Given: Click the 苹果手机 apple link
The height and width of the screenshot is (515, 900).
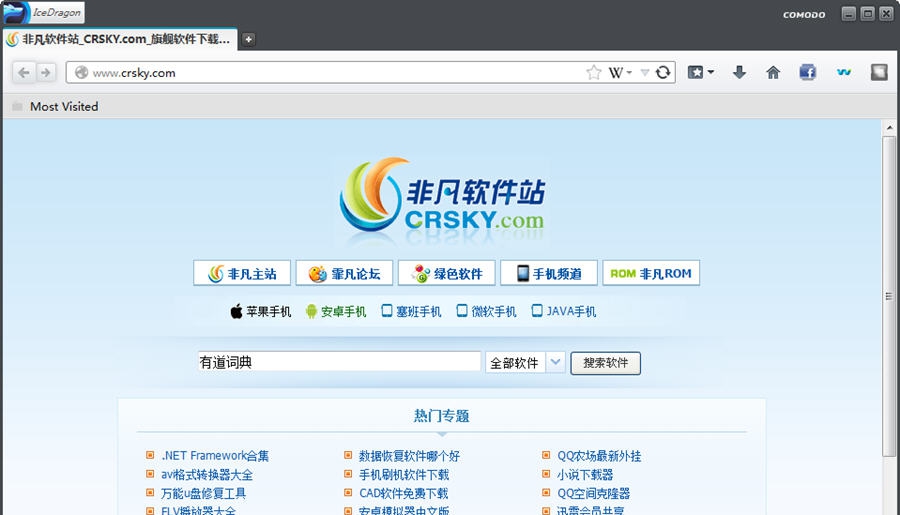Looking at the screenshot, I should pyautogui.click(x=261, y=312).
